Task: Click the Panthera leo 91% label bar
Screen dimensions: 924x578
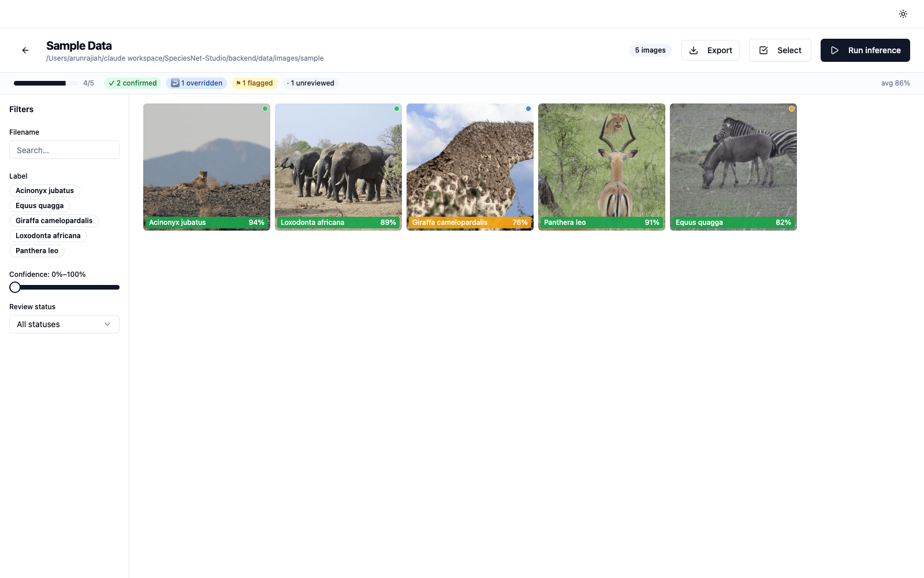Action: click(602, 223)
